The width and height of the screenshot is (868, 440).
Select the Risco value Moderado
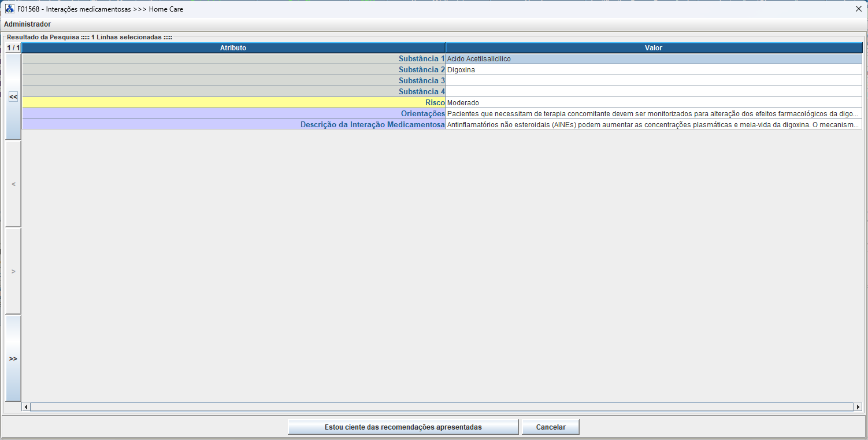coord(654,103)
